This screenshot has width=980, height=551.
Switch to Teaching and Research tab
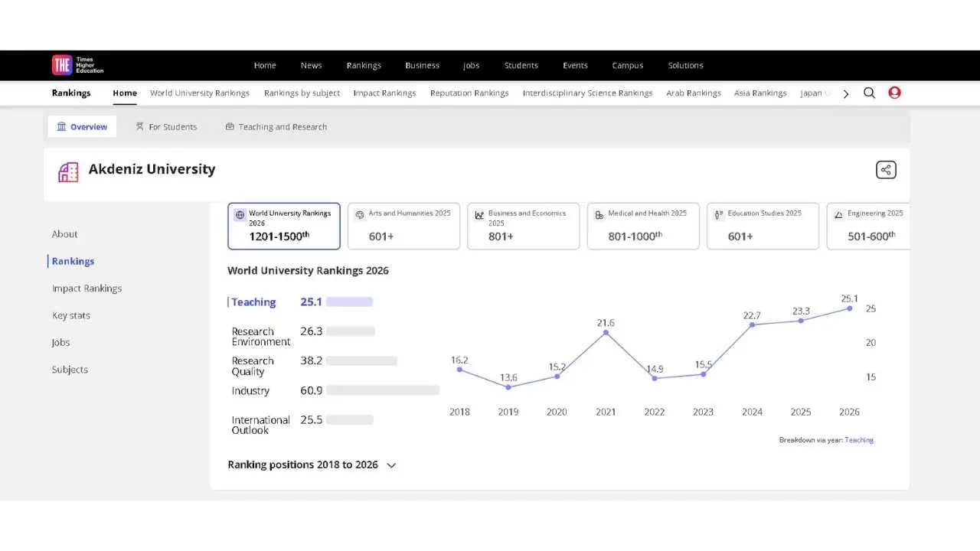pos(276,127)
